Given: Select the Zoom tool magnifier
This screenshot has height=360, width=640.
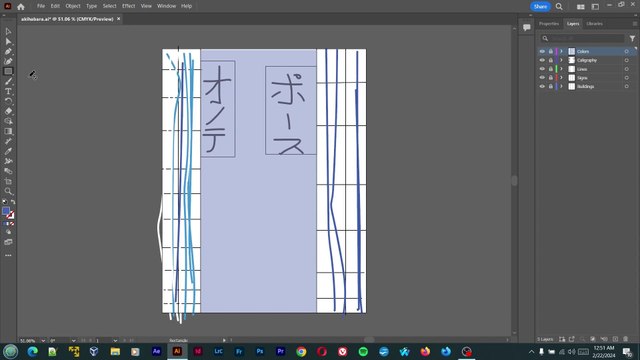Looking at the screenshot, I should 8,191.
